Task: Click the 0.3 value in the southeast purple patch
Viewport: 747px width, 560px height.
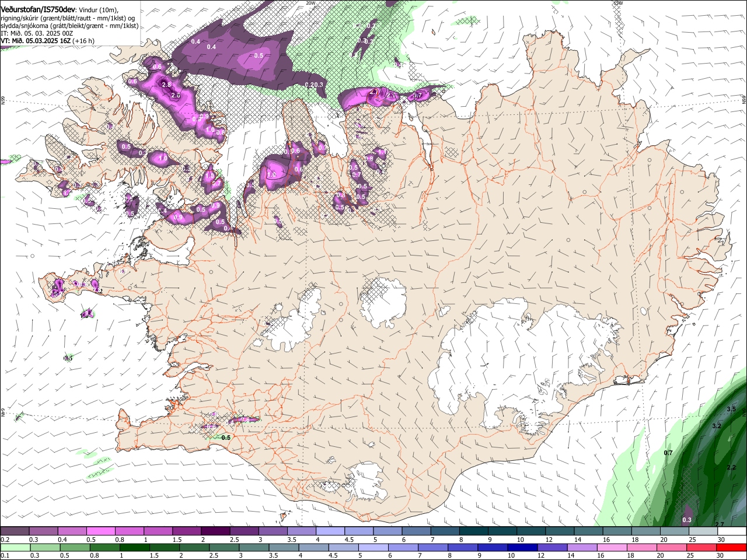Action: point(687,520)
